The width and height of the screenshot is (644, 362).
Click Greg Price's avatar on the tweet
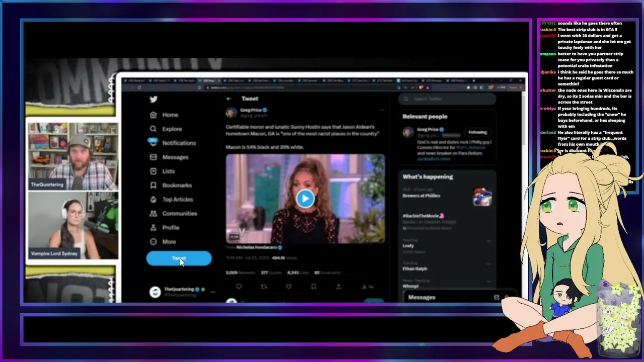tap(231, 112)
